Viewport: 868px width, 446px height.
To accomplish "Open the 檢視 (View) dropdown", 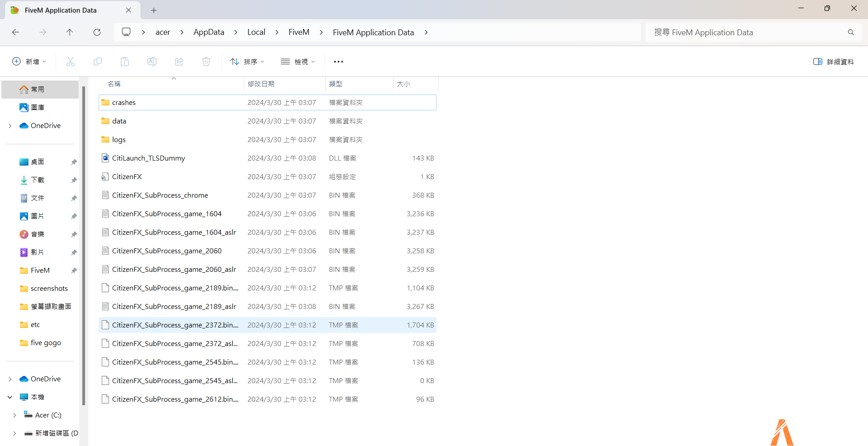I will tap(298, 62).
